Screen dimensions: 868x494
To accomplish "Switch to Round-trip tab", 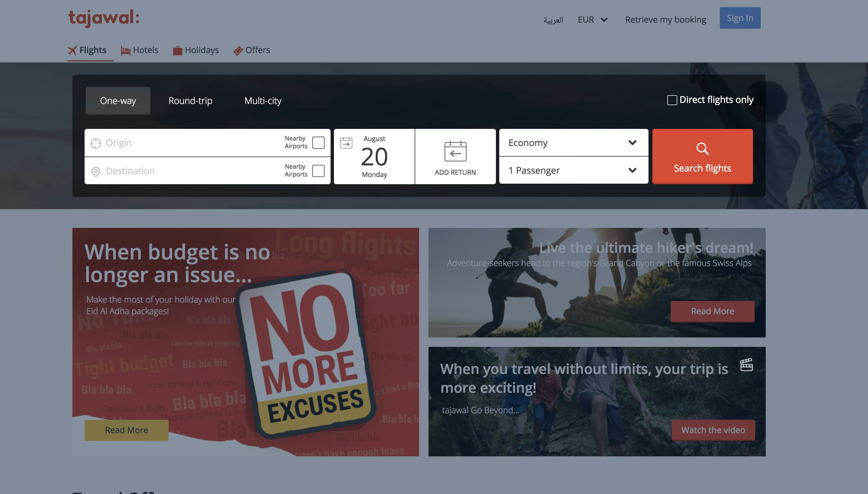I will [190, 101].
